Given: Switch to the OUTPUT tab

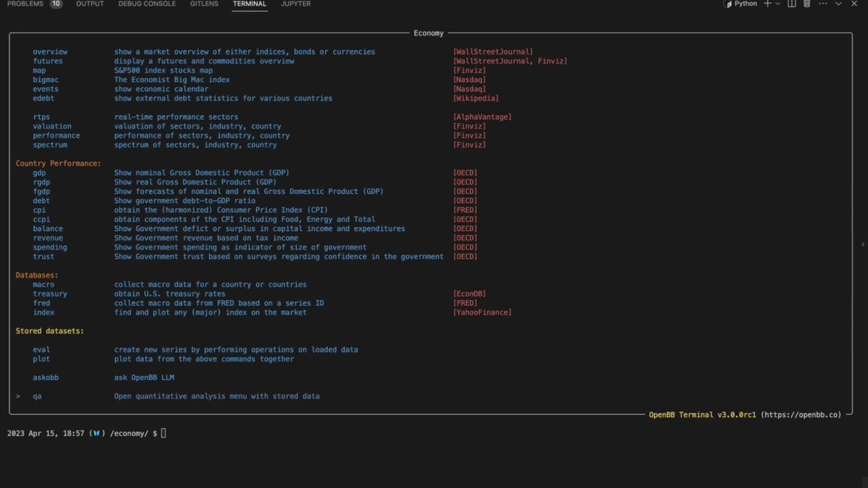Looking at the screenshot, I should pos(90,4).
